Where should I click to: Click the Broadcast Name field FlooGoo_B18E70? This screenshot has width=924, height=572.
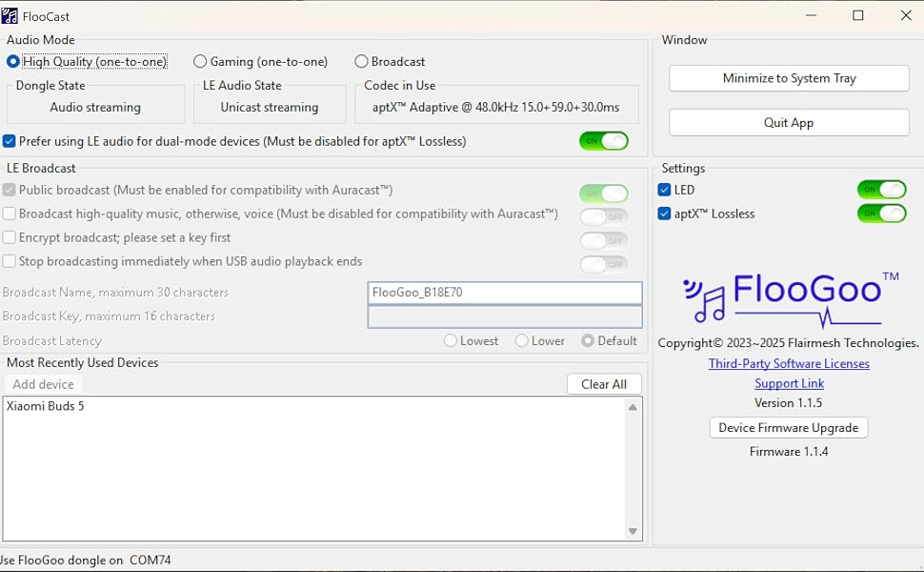[x=505, y=293]
